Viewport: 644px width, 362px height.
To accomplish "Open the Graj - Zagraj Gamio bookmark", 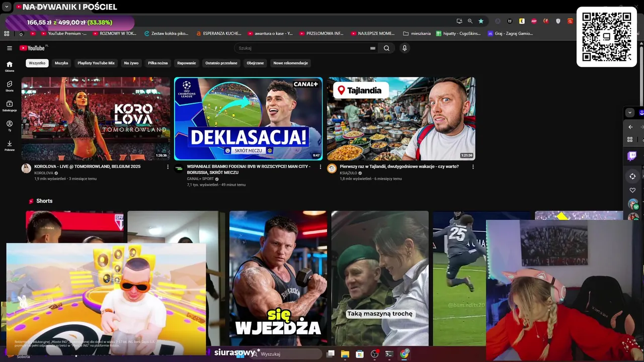I will (510, 34).
